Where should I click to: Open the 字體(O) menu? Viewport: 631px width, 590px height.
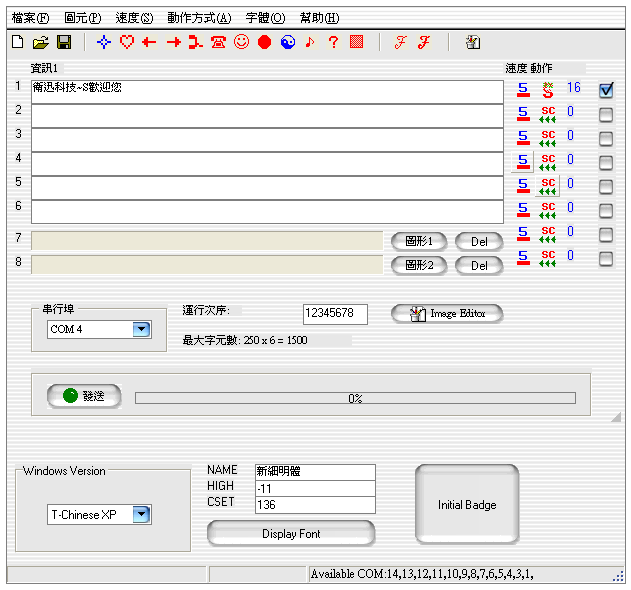tap(265, 18)
